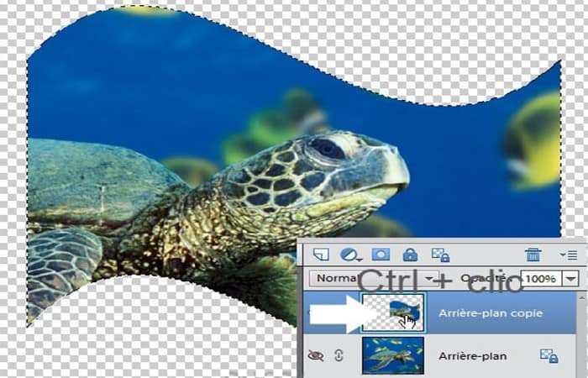The image size is (588, 378).
Task: Click the opacity 100% value field
Action: pos(541,279)
